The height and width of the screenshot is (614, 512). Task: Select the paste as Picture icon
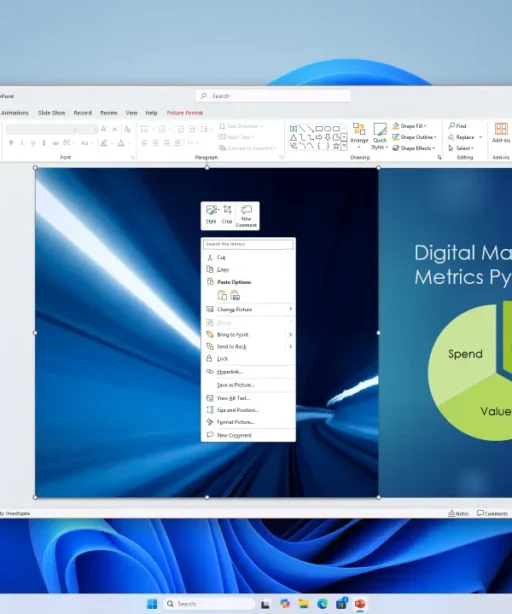tap(235, 295)
